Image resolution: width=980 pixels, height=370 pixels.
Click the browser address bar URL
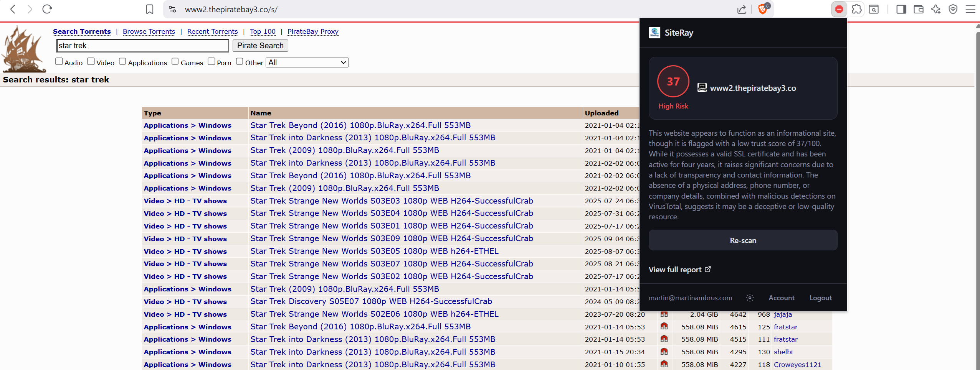tap(231, 10)
